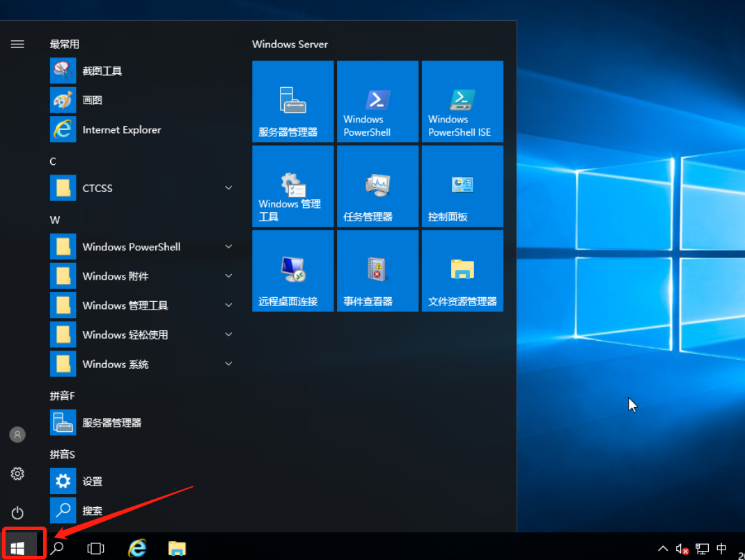Open the Server Manager tile

292,102
